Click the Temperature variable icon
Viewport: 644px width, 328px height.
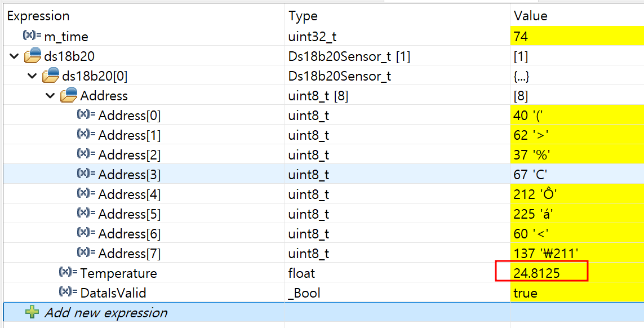[68, 272]
